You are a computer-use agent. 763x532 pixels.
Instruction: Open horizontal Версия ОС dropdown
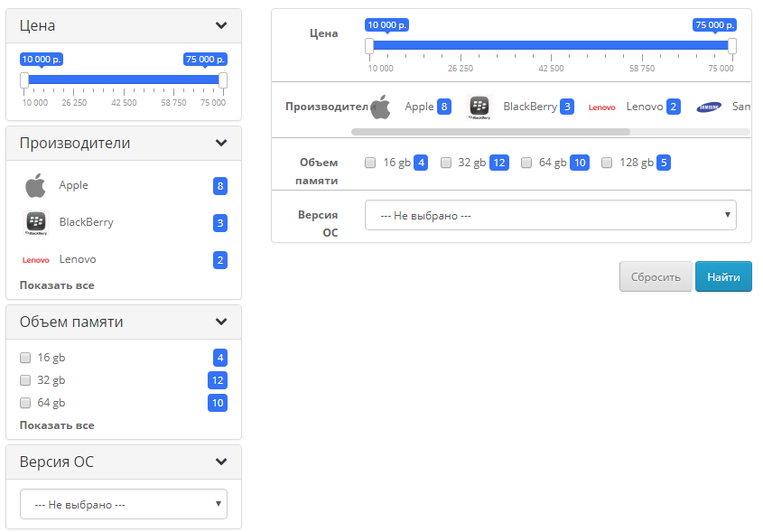[x=550, y=215]
